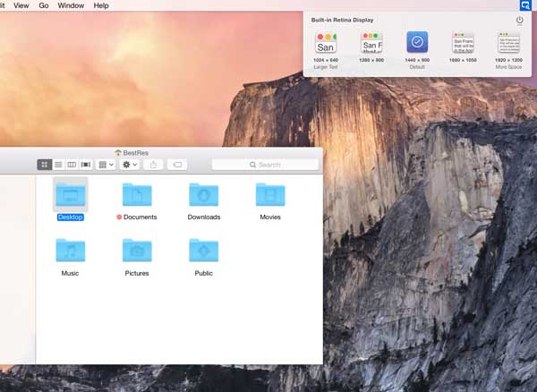This screenshot has width=537, height=392.
Task: Focus the Finder Search field
Action: coord(265,165)
